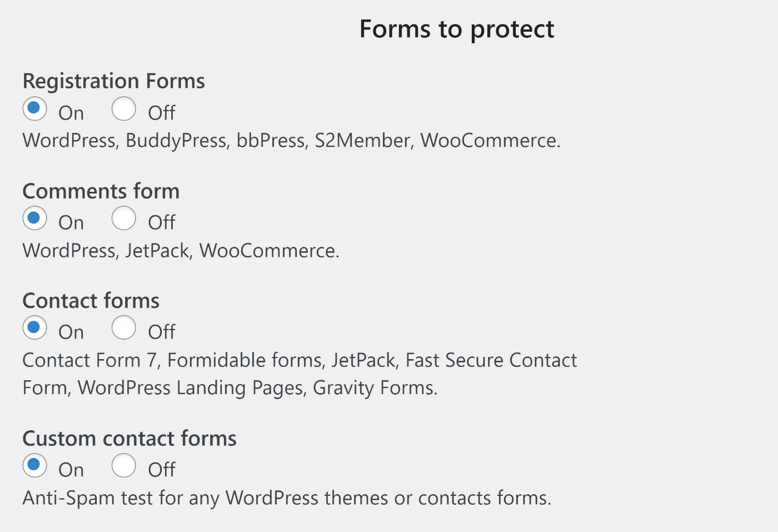This screenshot has width=778, height=532.
Task: Click the WordPress, JetPack, WooCommerce text
Action: (180, 250)
